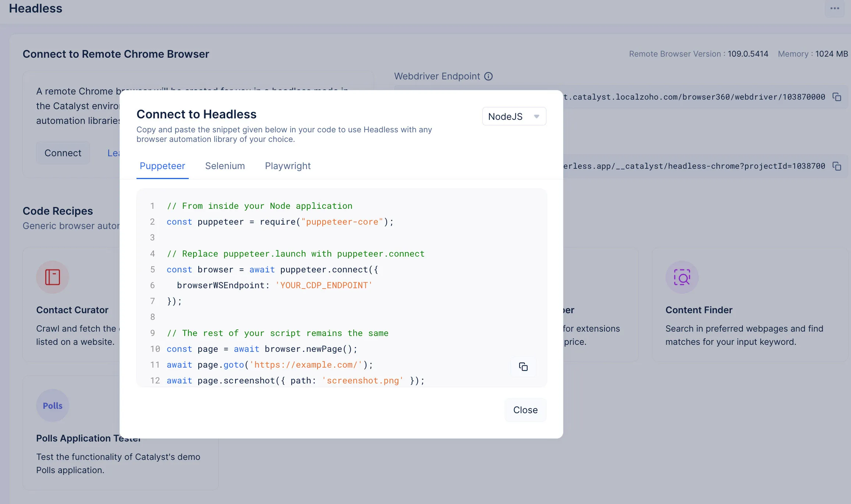Click the 'screenshot.png' string in code
851x504 pixels.
pyautogui.click(x=363, y=380)
